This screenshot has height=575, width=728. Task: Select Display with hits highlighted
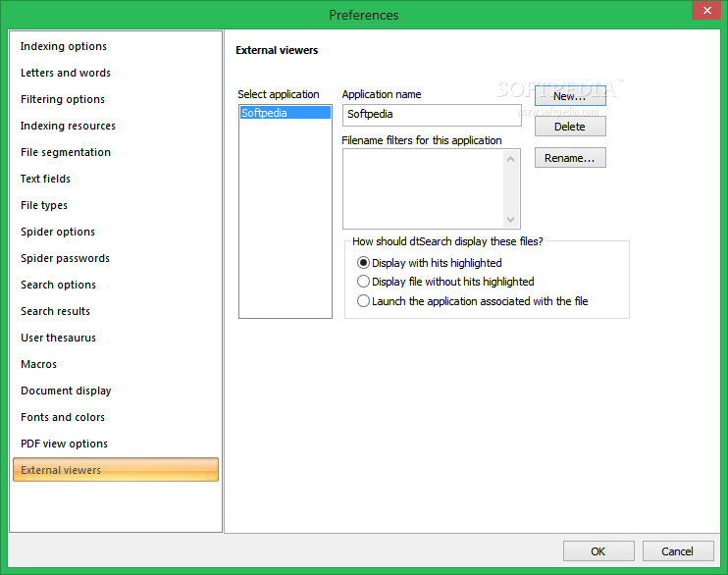pyautogui.click(x=430, y=263)
